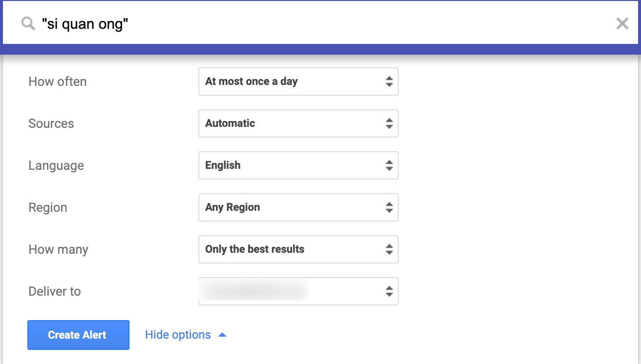Click the stepper arrows on How often dropdown
Screen dimensions: 641x364
(389, 81)
